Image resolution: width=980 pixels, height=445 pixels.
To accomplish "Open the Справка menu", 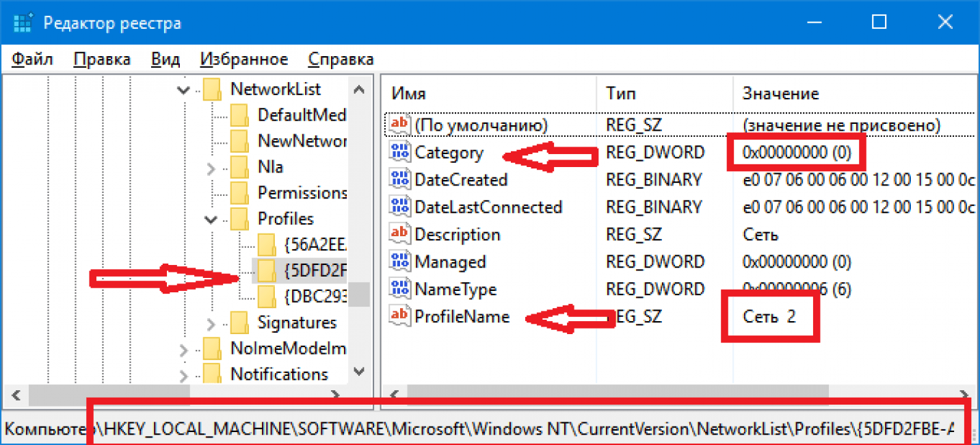I will [341, 60].
